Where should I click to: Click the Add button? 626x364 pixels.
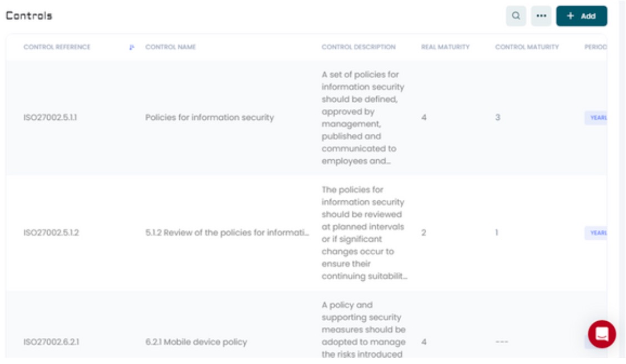point(581,16)
